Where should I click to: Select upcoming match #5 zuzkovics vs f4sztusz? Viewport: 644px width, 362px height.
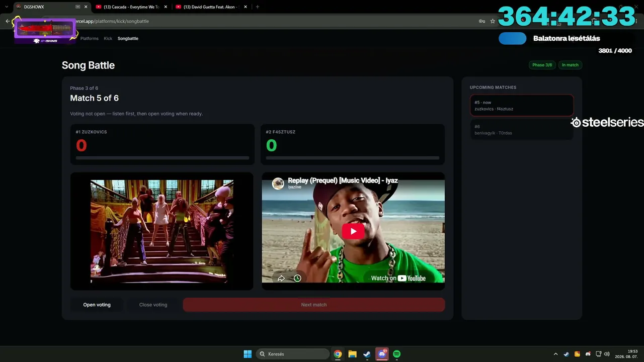[x=522, y=106]
